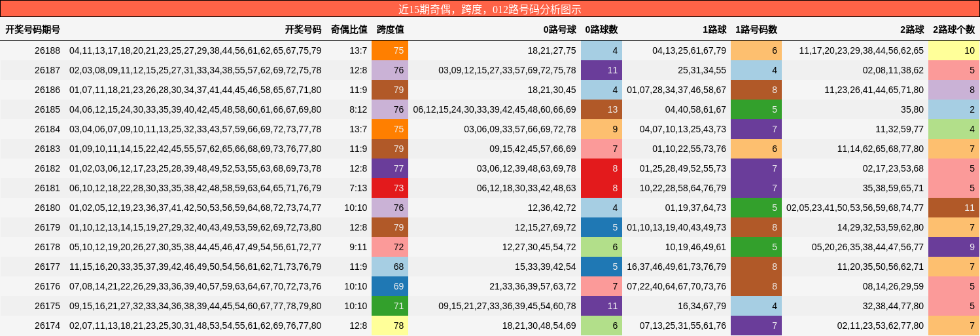Select 2路球 cell 11,32,59,77
The image size is (980, 336).
click(x=900, y=129)
